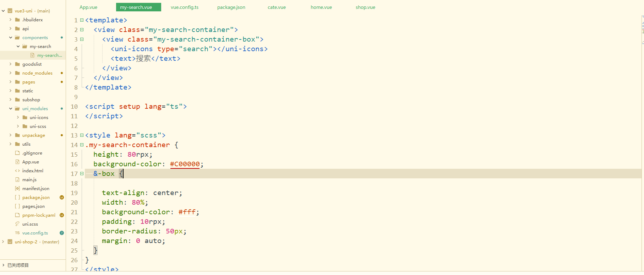Click the 'height: 80rpx;' code line
Screen dimensions: 644x275
[123, 155]
